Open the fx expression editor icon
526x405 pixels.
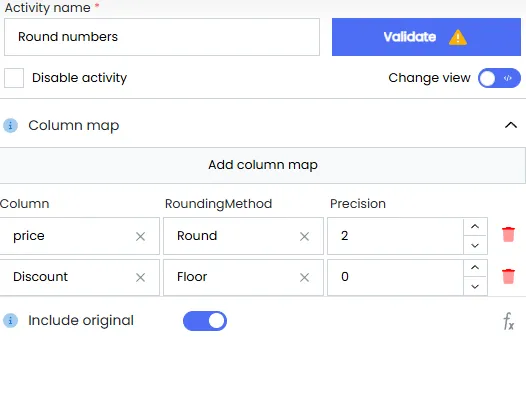coord(509,321)
